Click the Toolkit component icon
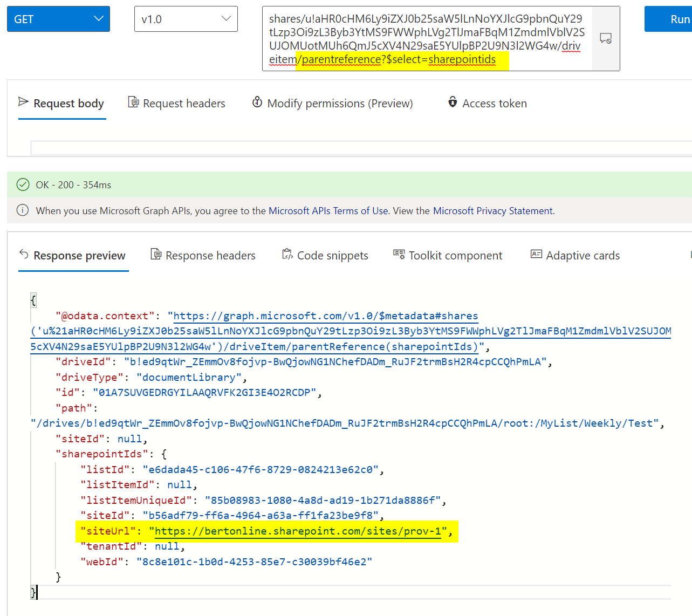The height and width of the screenshot is (616, 692). coord(399,254)
